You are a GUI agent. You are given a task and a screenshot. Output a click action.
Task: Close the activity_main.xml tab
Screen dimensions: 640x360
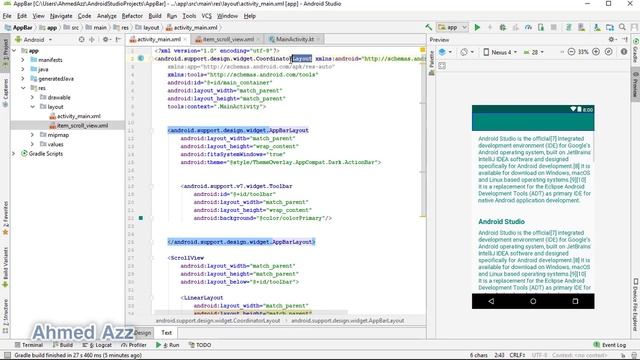point(185,39)
